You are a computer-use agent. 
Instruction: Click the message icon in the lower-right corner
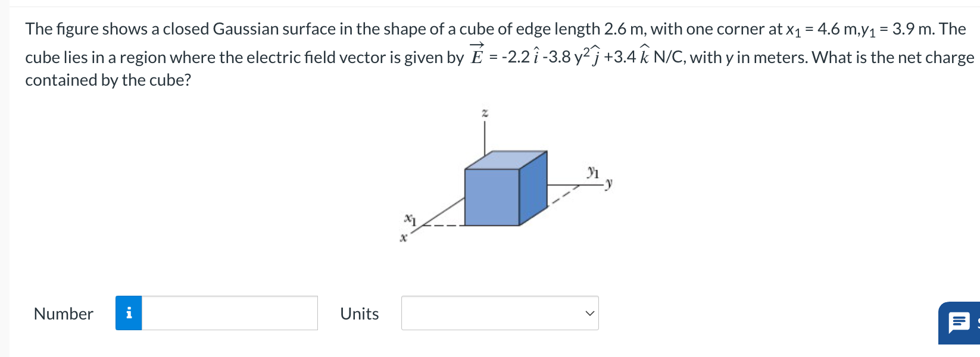click(960, 322)
